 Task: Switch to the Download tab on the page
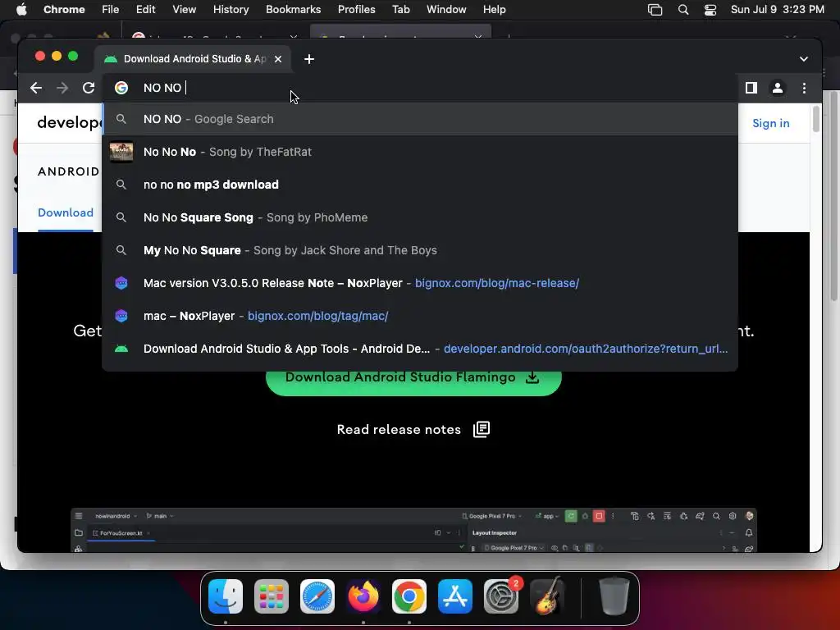click(66, 212)
